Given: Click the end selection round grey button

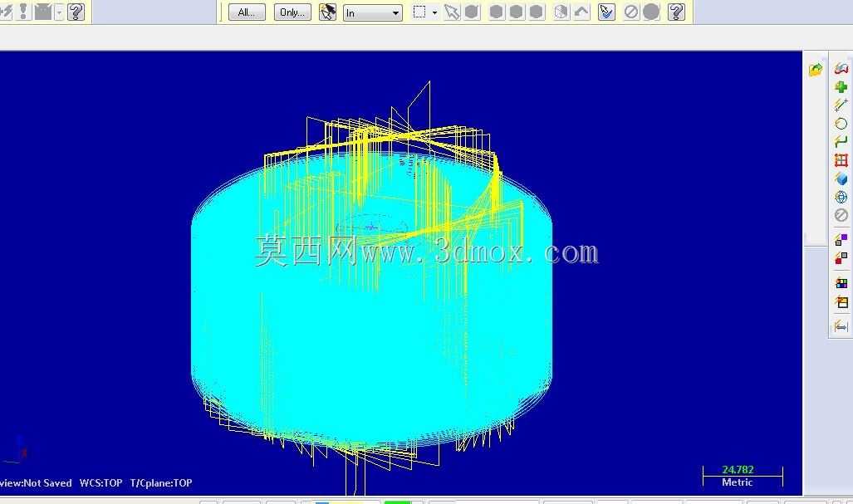Looking at the screenshot, I should click(x=651, y=12).
